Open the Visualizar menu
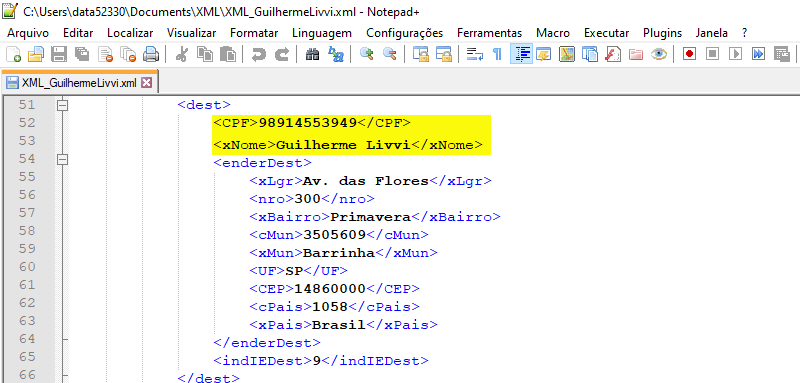 pos(191,33)
